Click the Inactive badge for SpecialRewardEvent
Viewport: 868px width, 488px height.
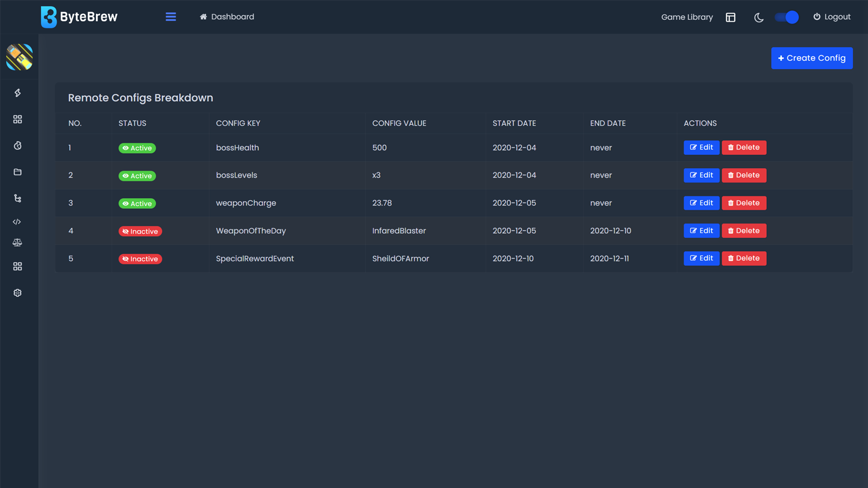(140, 259)
